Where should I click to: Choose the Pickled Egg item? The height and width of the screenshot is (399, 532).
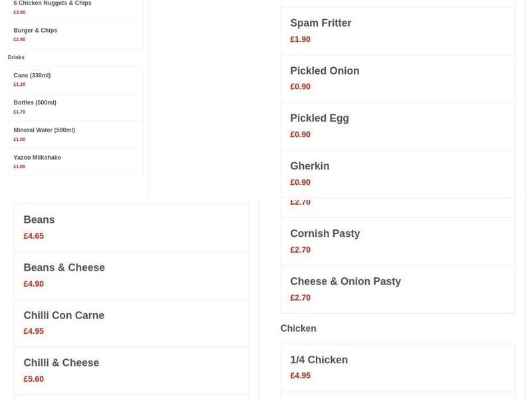click(x=319, y=118)
